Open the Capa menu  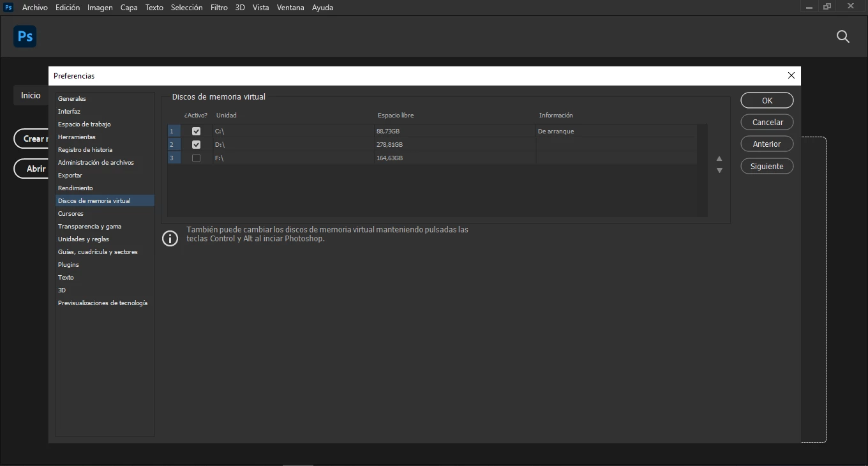click(x=129, y=8)
